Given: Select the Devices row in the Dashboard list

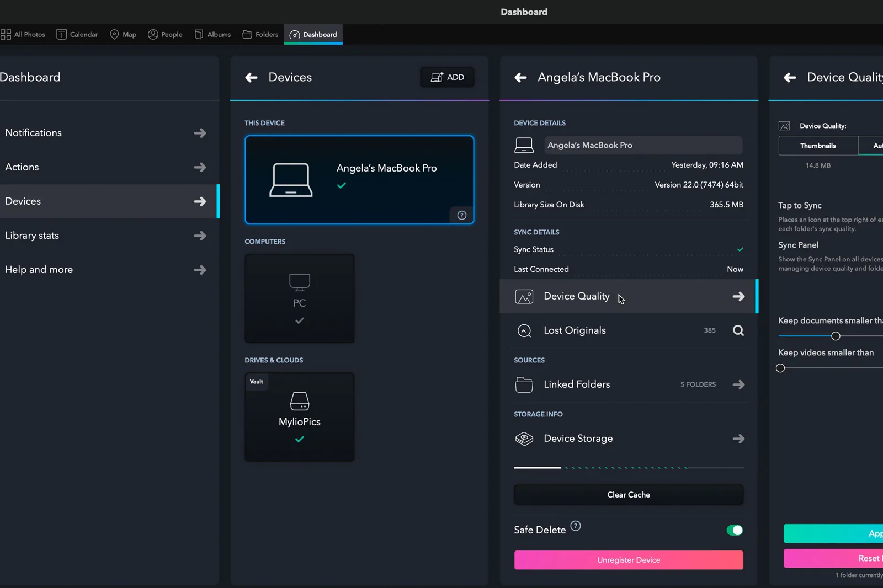Looking at the screenshot, I should click(109, 201).
